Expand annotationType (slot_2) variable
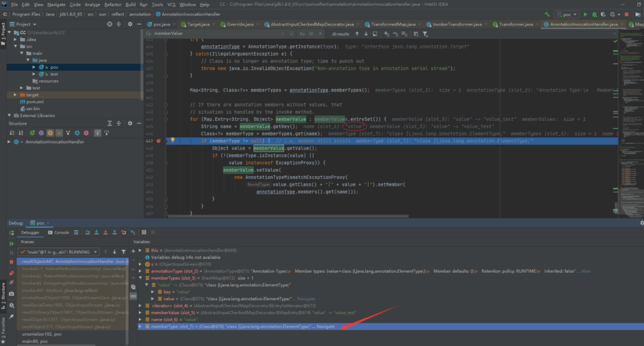Image resolution: width=644 pixels, height=346 pixels. tap(140, 271)
